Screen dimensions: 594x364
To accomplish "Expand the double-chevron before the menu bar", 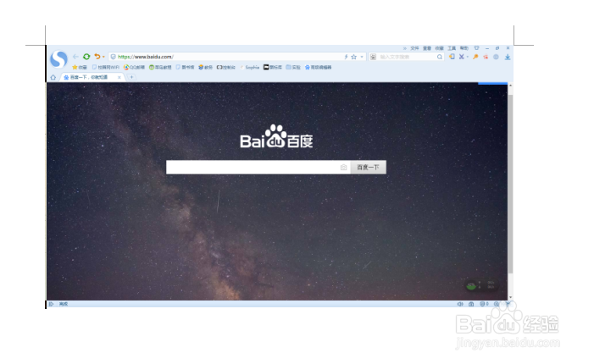I will click(404, 48).
